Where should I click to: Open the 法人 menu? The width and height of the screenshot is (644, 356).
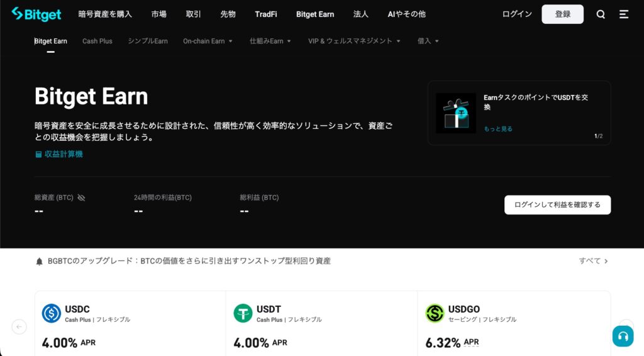(x=360, y=14)
